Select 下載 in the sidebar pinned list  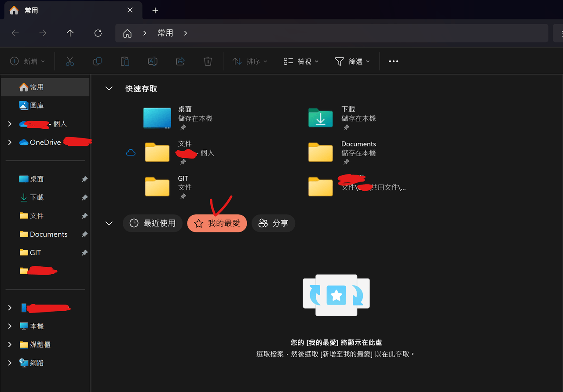[x=45, y=198]
